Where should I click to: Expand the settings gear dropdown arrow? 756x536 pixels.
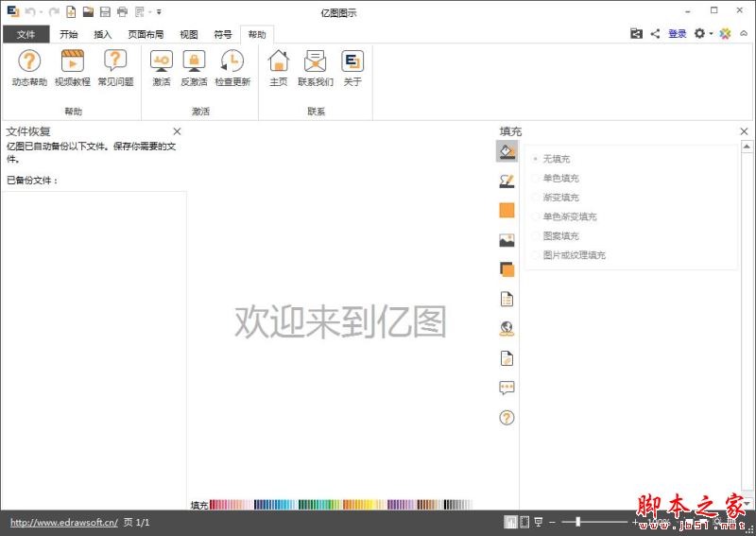tap(712, 34)
